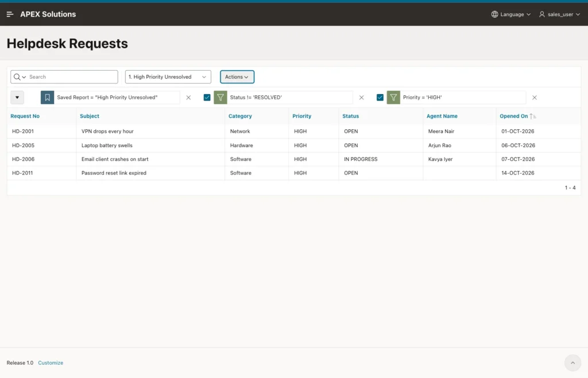Select the HD-2001 request cell
The width and height of the screenshot is (588, 378).
pyautogui.click(x=23, y=131)
